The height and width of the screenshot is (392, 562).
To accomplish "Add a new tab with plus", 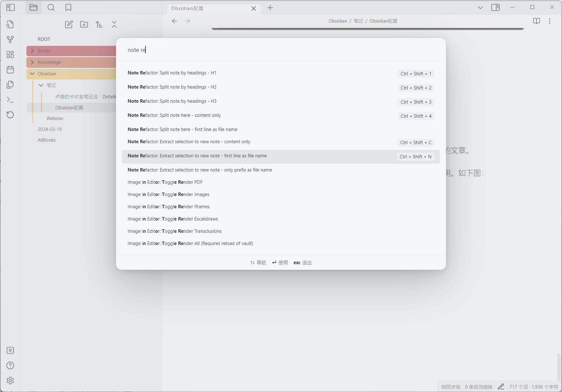I will point(270,8).
